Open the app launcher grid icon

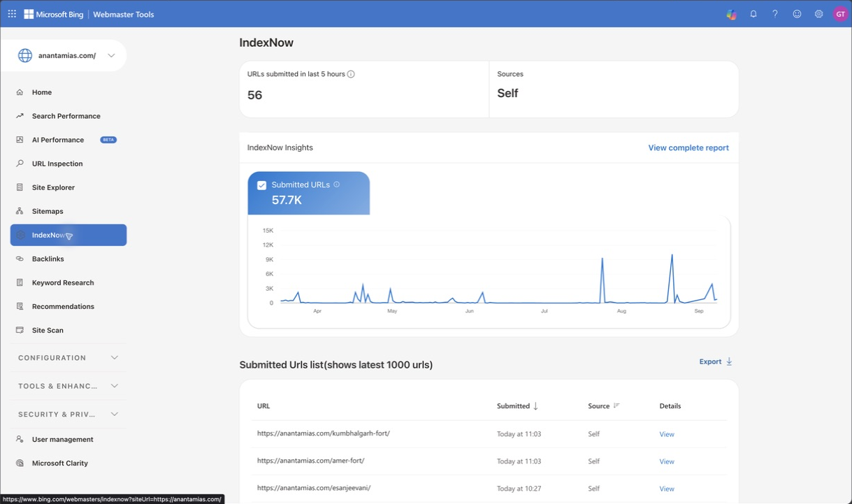tap(12, 14)
